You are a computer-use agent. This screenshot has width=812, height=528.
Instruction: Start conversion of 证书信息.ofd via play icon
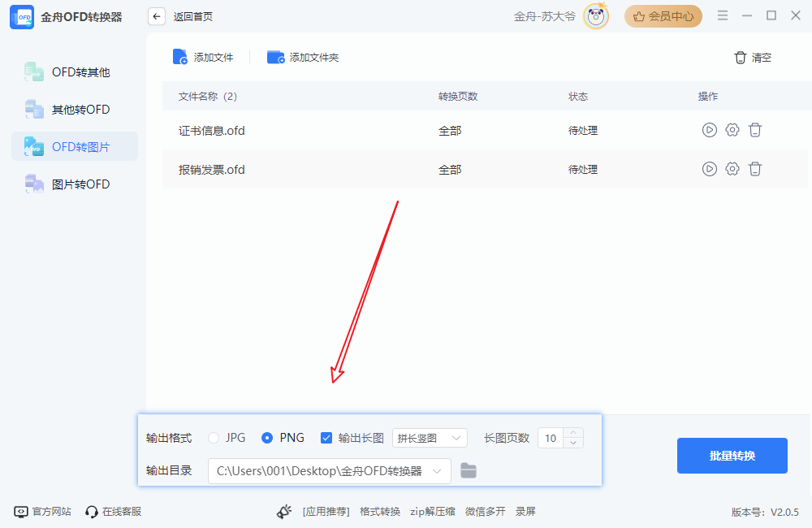click(710, 129)
